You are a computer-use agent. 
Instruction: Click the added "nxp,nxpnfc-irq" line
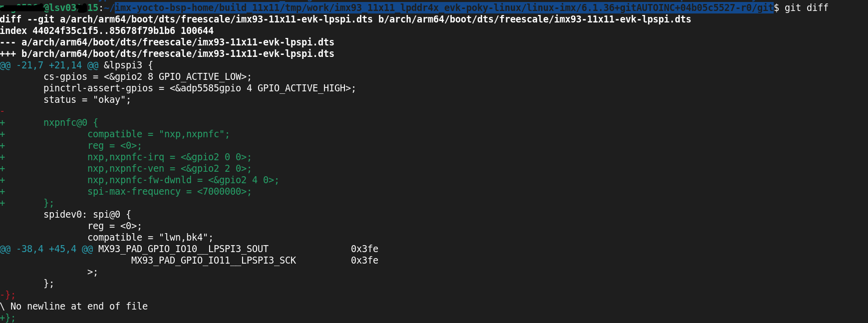click(x=169, y=157)
